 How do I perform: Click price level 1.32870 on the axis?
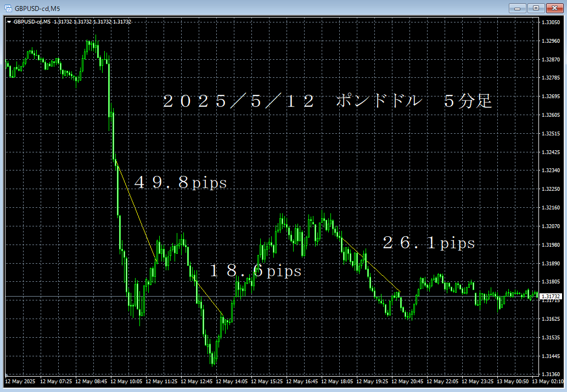551,59
